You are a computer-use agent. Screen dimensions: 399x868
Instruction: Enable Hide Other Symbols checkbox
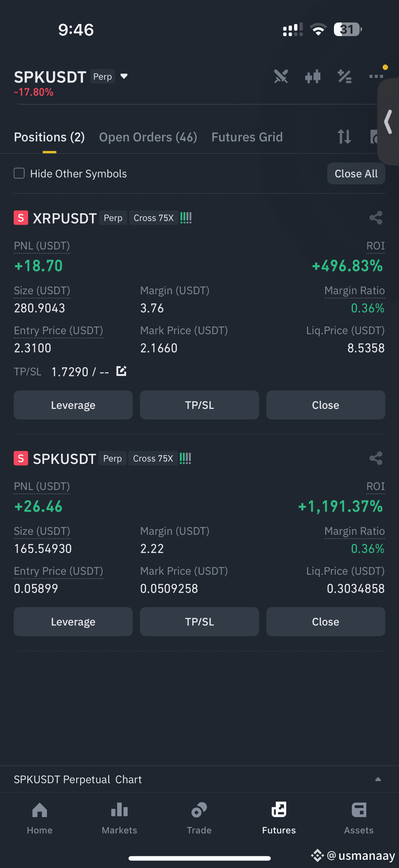[19, 173]
